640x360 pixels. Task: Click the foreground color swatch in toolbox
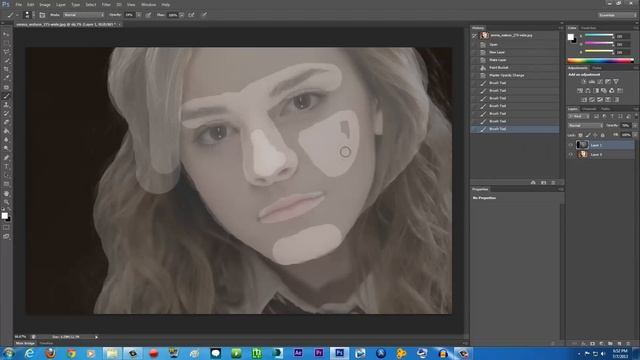4,215
